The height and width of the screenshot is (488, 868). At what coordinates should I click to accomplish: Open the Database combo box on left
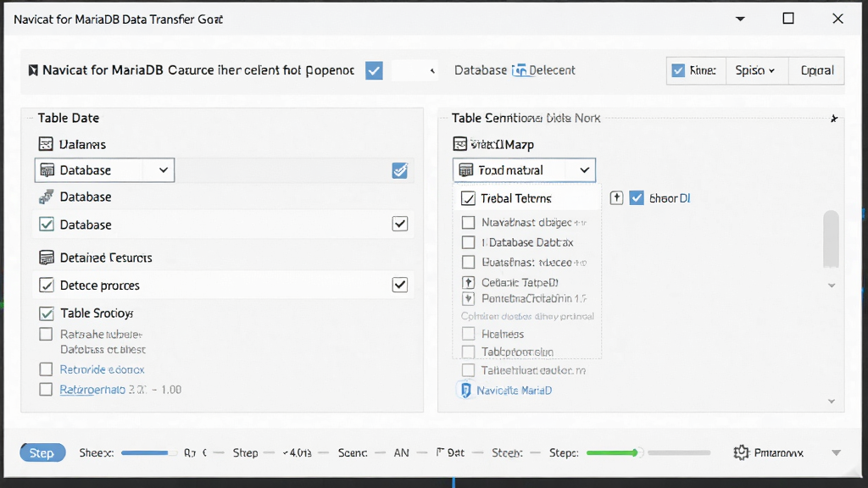[104, 169]
